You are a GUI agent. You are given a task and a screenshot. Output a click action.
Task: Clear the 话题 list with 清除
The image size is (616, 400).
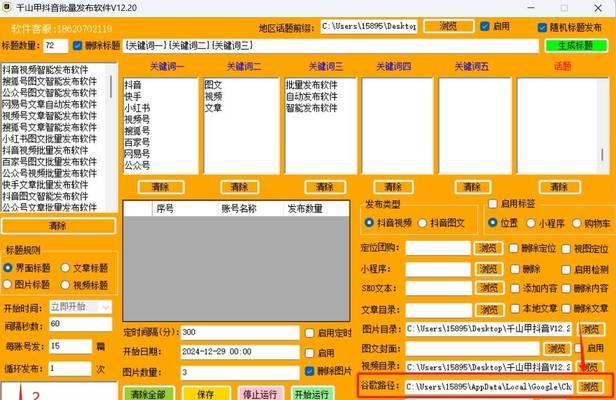tap(559, 187)
